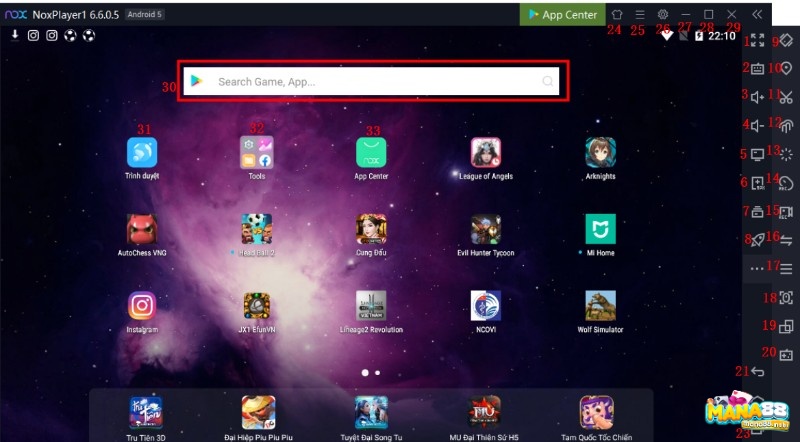Launch the Arknights game
The image size is (800, 442).
(601, 158)
